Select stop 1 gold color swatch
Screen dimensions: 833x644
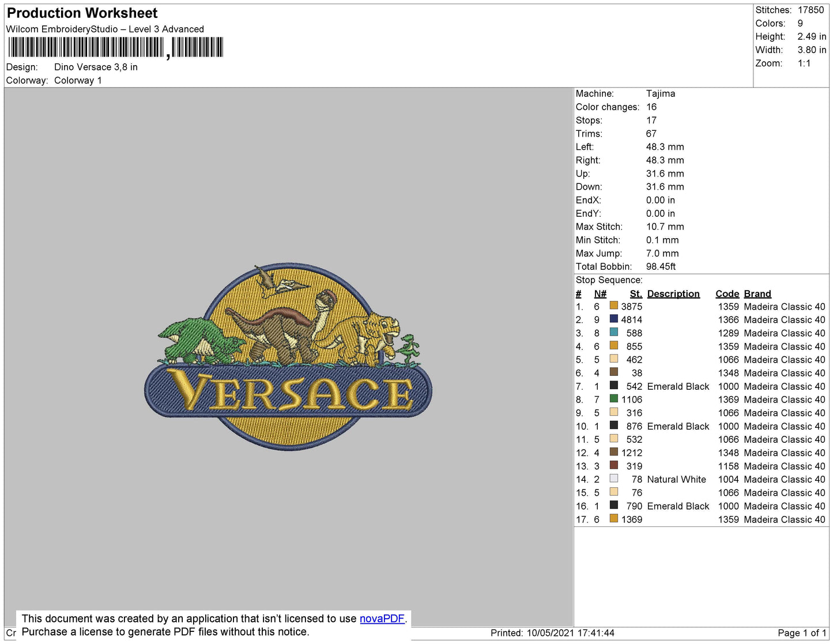point(614,306)
